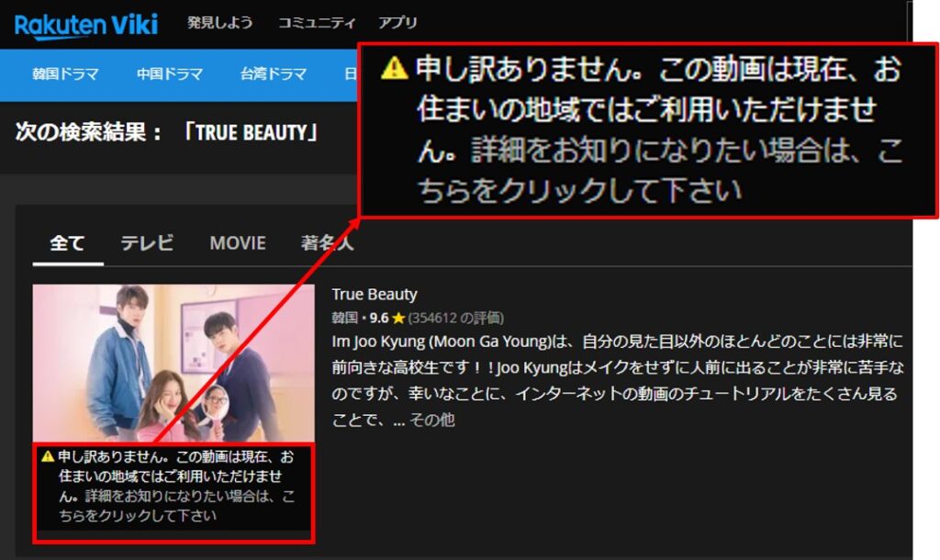Select the 全て results tab
The width and height of the screenshot is (940, 560).
pyautogui.click(x=64, y=242)
